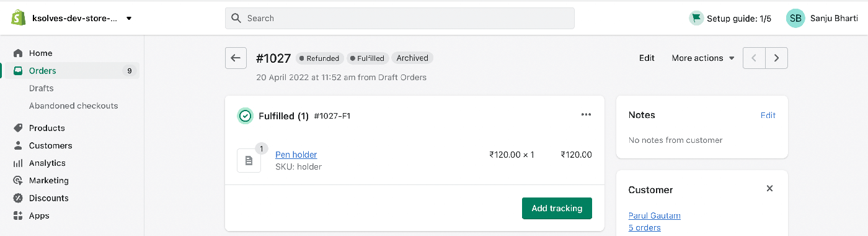Click the Shopify bag logo icon
The image size is (868, 236).
(19, 18)
